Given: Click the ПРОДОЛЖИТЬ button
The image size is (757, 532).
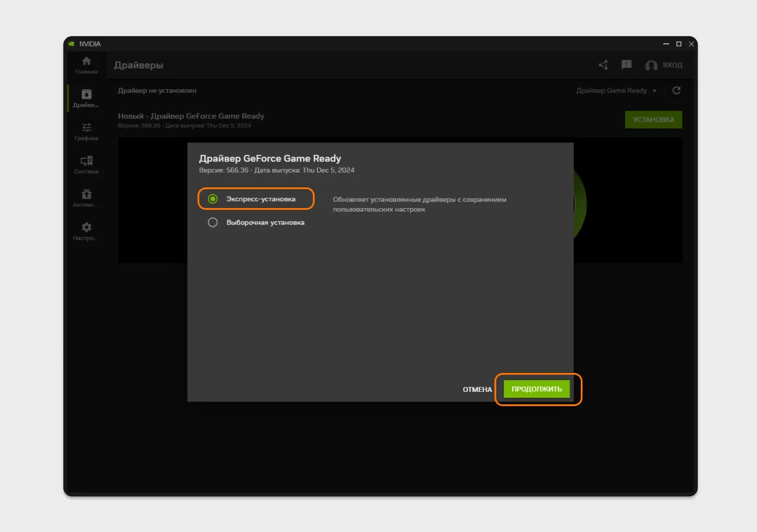Looking at the screenshot, I should [x=536, y=389].
